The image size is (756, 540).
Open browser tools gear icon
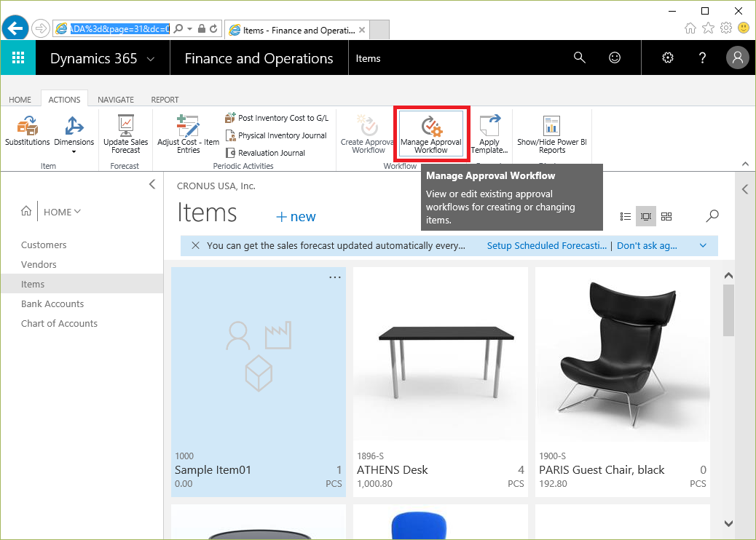[x=726, y=28]
